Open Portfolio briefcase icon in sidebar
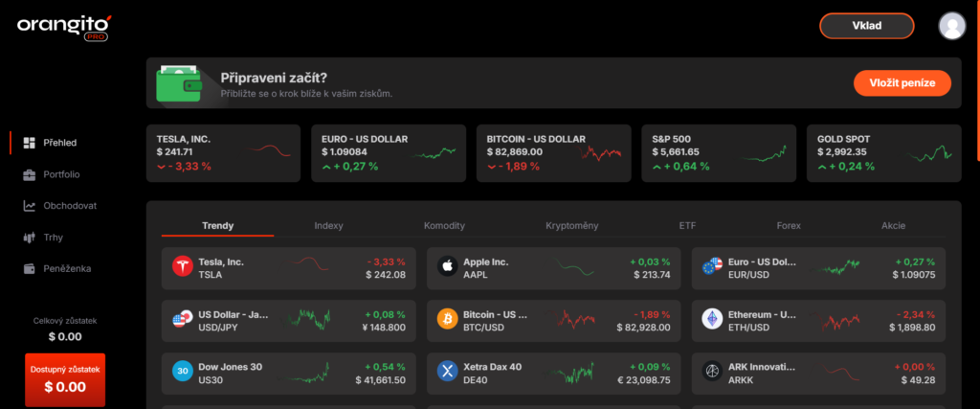 [x=29, y=174]
